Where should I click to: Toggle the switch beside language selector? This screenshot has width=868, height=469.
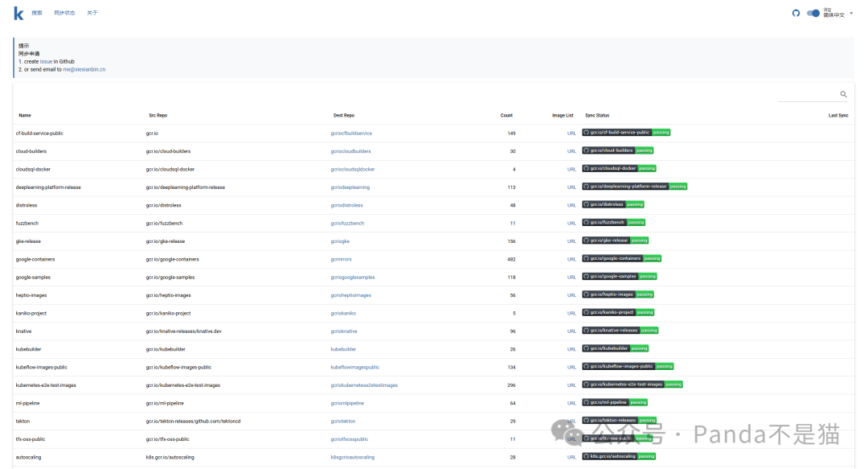pyautogui.click(x=813, y=14)
